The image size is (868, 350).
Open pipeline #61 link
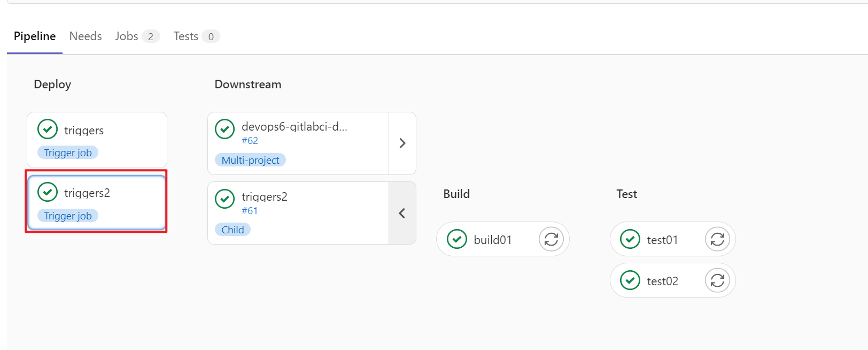250,211
